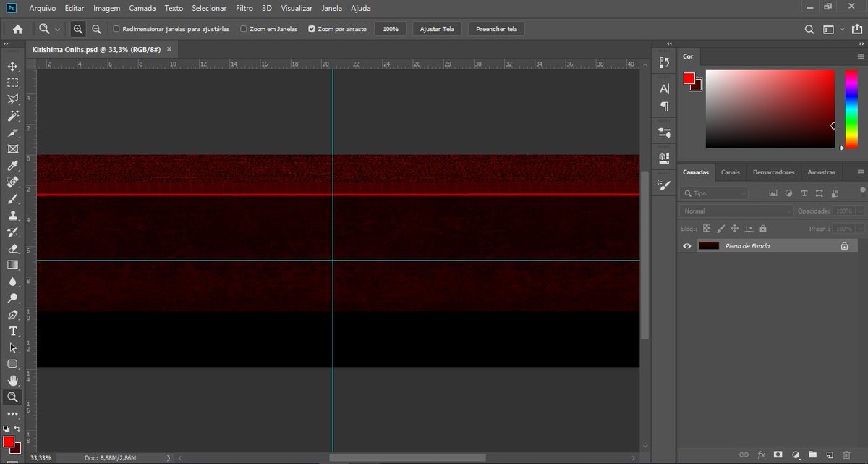Select the Healing Brush tool
The image size is (868, 464).
coord(12,182)
